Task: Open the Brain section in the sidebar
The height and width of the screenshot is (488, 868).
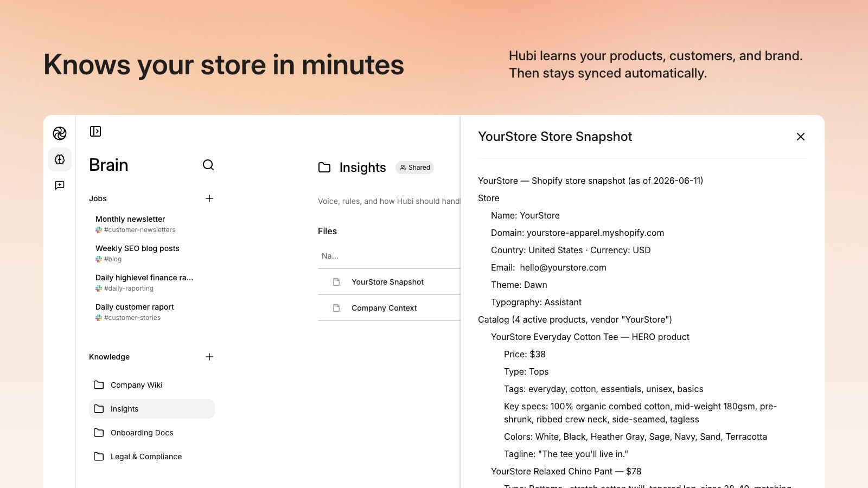Action: (60, 159)
